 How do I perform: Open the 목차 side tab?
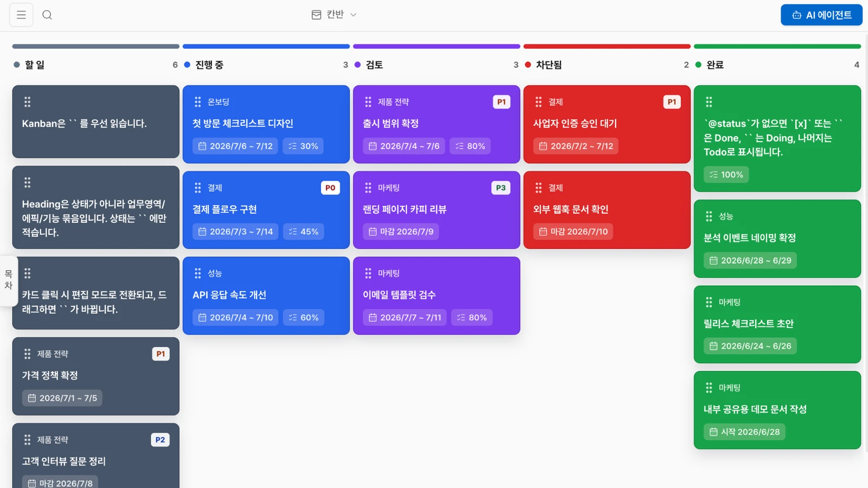pos(8,280)
